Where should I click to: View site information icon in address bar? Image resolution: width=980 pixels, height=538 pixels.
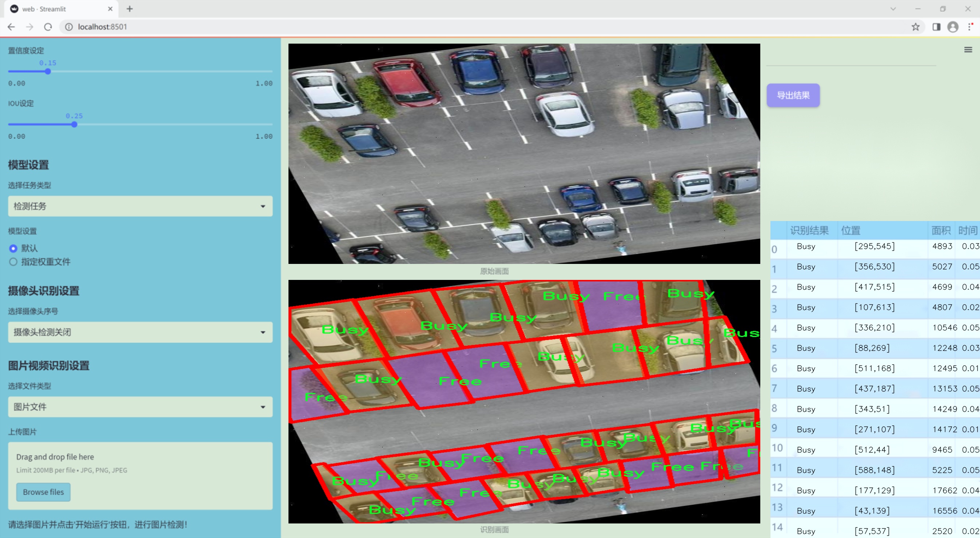(69, 27)
